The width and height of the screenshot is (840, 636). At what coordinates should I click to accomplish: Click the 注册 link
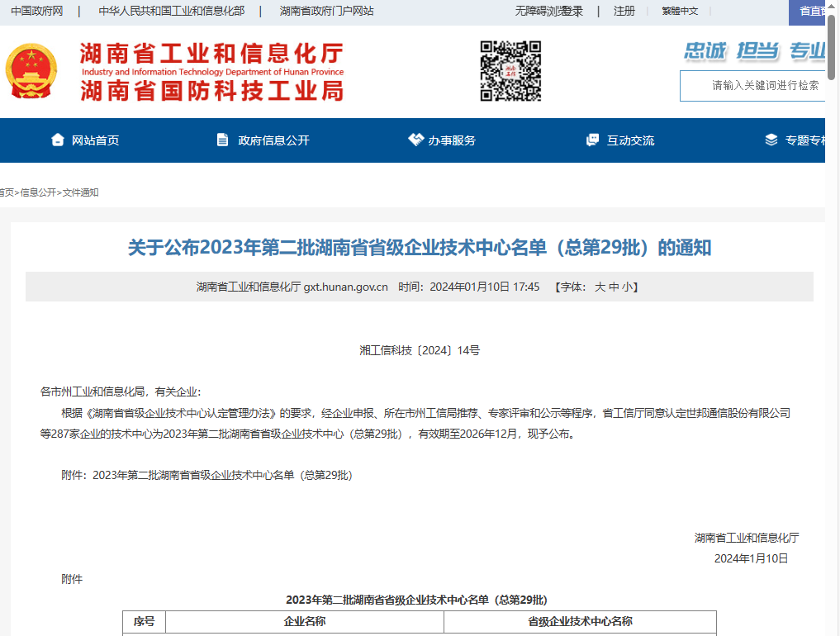tap(624, 11)
